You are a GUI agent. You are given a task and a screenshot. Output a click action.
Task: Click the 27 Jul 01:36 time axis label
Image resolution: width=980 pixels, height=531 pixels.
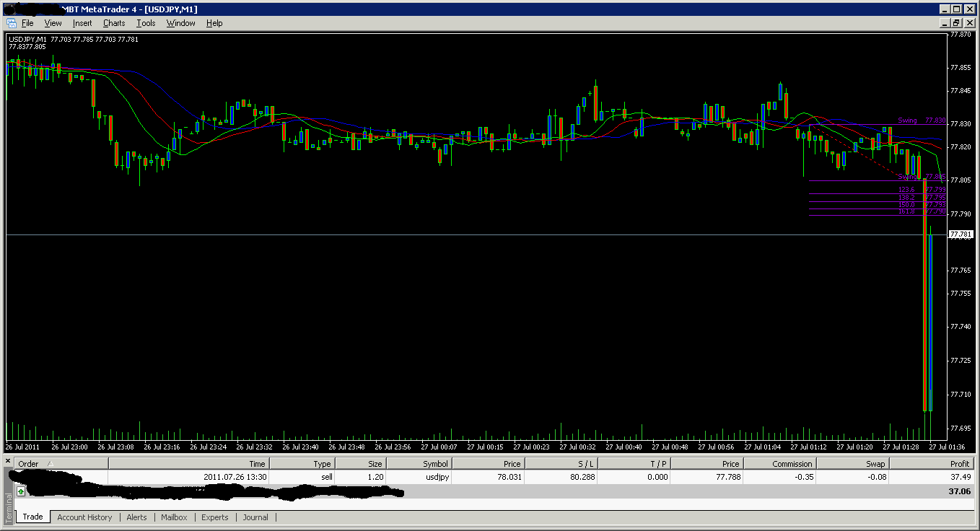click(947, 447)
